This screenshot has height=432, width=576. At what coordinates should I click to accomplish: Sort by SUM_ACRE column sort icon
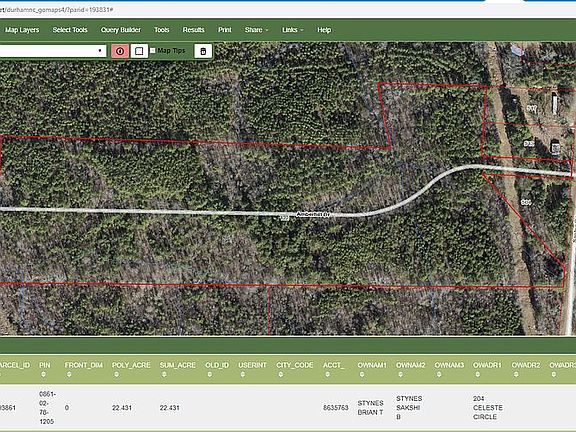(x=164, y=374)
